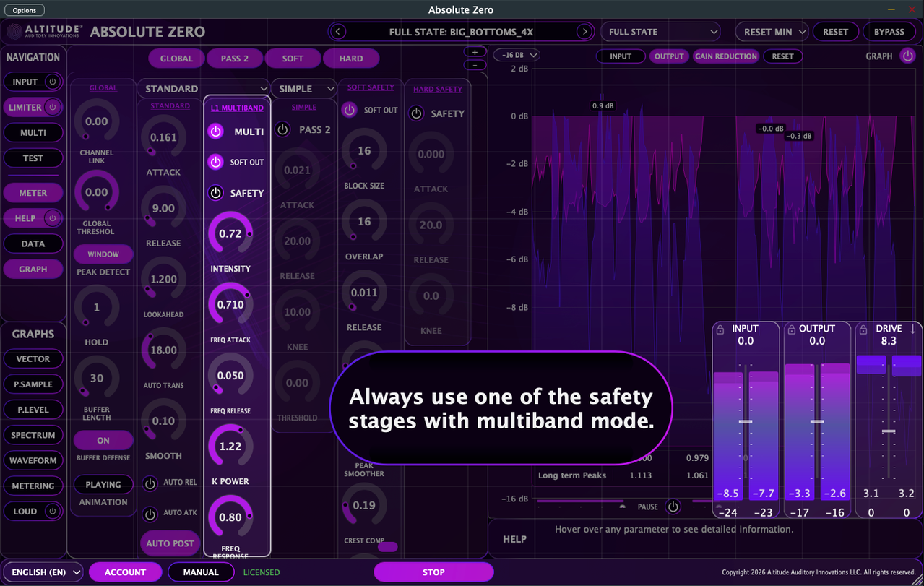The image size is (924, 586).
Task: Toggle SOFT OUT power in the Soft Safety column
Action: tap(350, 110)
